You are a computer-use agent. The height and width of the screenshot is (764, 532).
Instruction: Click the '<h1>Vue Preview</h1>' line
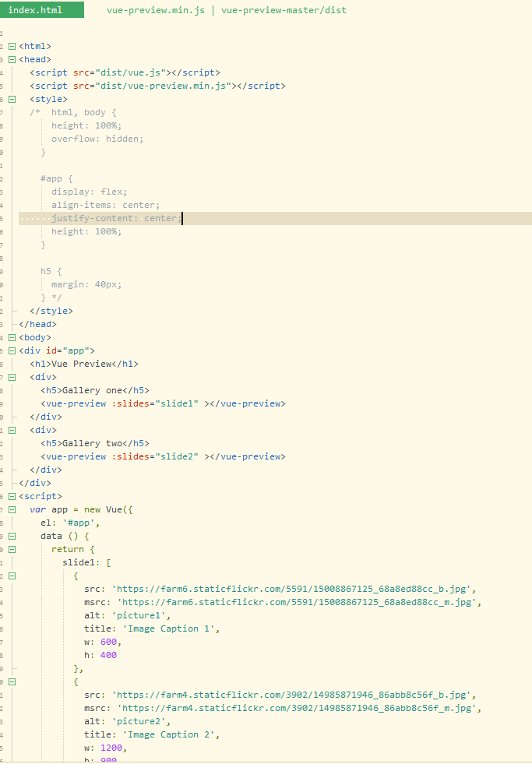tap(84, 364)
